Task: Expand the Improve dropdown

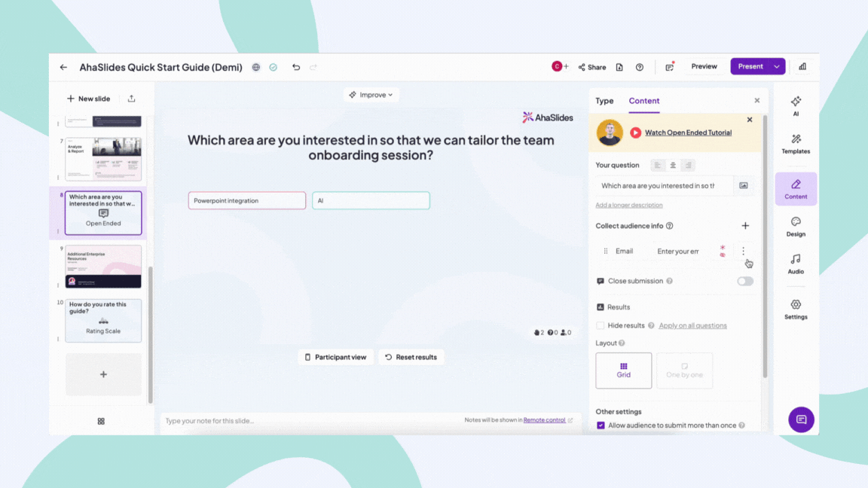Action: pos(371,95)
